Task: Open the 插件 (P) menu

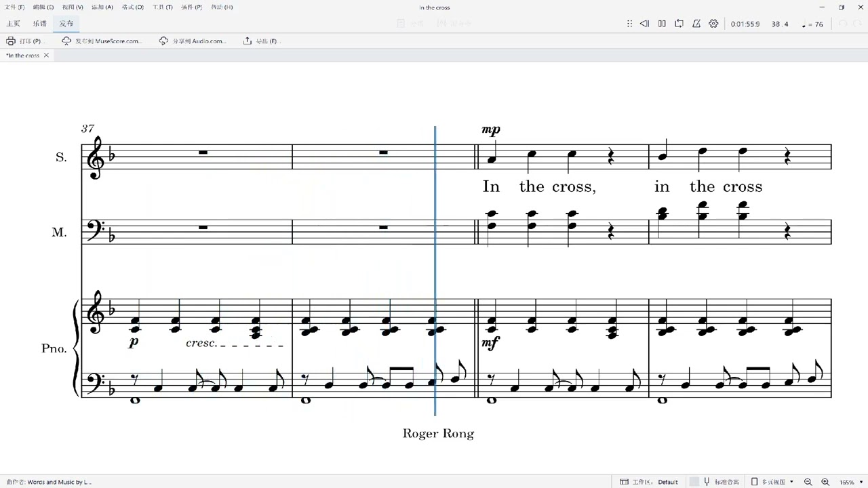Action: click(x=191, y=7)
